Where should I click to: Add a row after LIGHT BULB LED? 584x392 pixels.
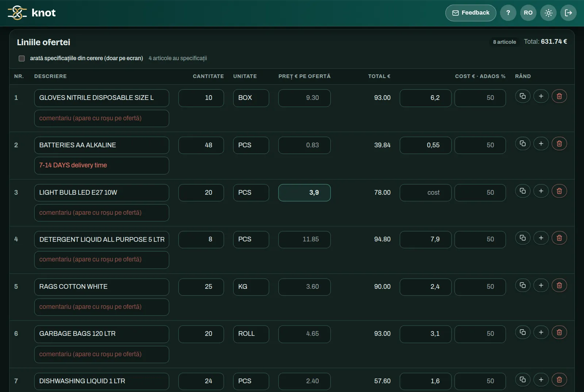541,191
